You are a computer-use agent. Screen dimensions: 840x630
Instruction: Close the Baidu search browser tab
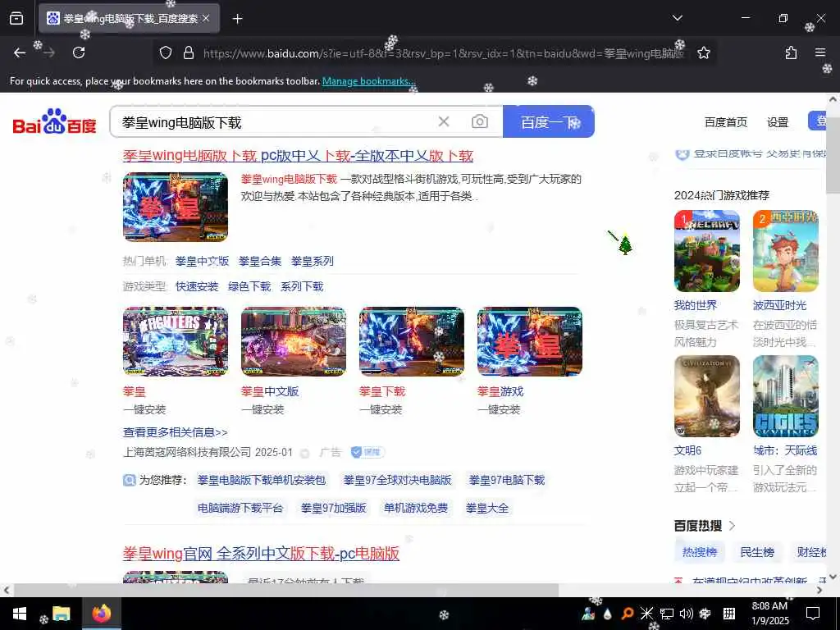pyautogui.click(x=206, y=18)
